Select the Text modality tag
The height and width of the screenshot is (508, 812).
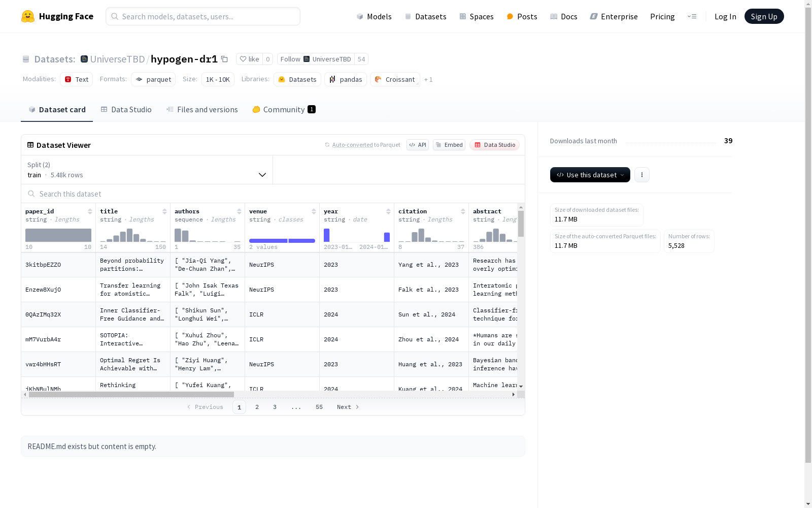[77, 79]
